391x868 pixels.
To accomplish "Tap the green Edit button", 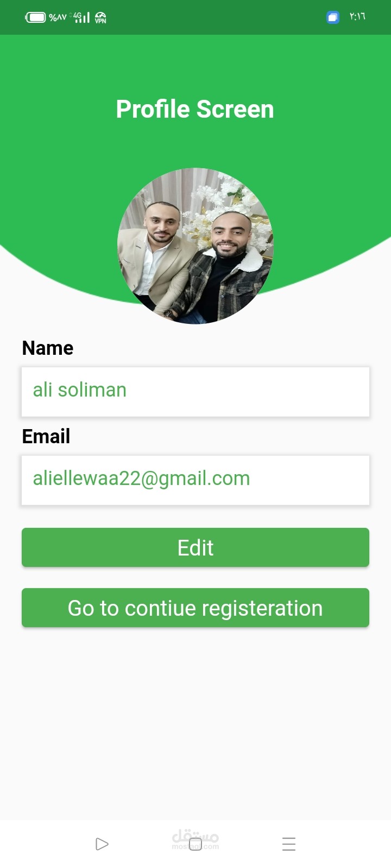I will click(195, 547).
